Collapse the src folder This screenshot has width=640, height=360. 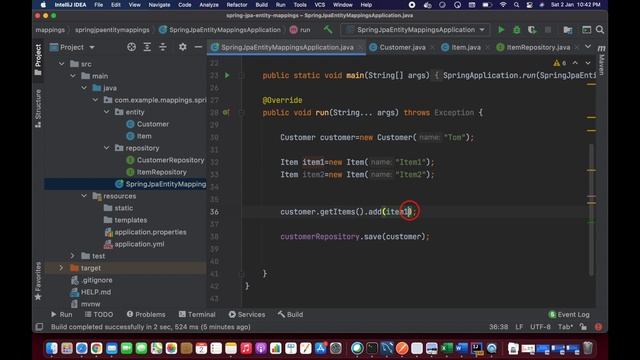coord(61,64)
